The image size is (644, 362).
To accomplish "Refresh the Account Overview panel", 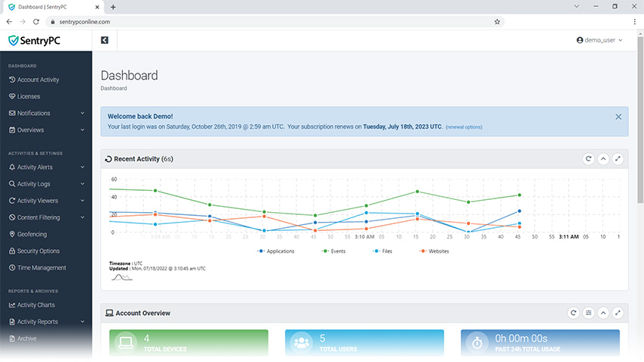I will pos(574,313).
